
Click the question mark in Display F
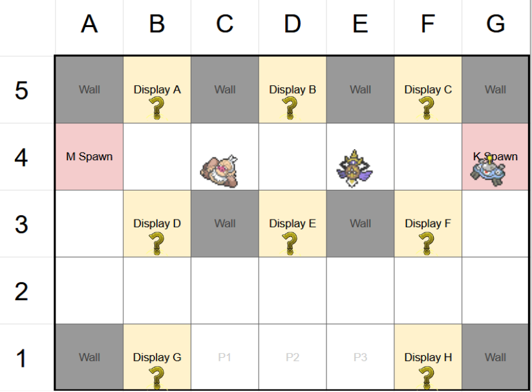tap(427, 243)
